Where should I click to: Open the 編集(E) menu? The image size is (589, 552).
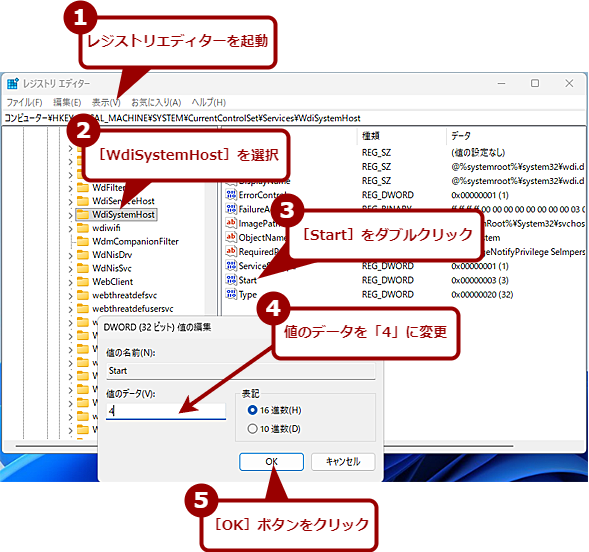67,102
